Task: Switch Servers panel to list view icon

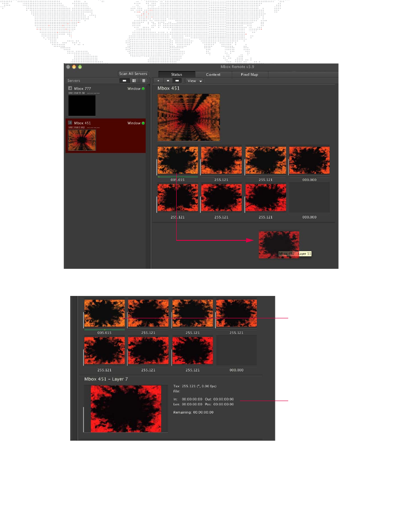Action: pos(143,81)
